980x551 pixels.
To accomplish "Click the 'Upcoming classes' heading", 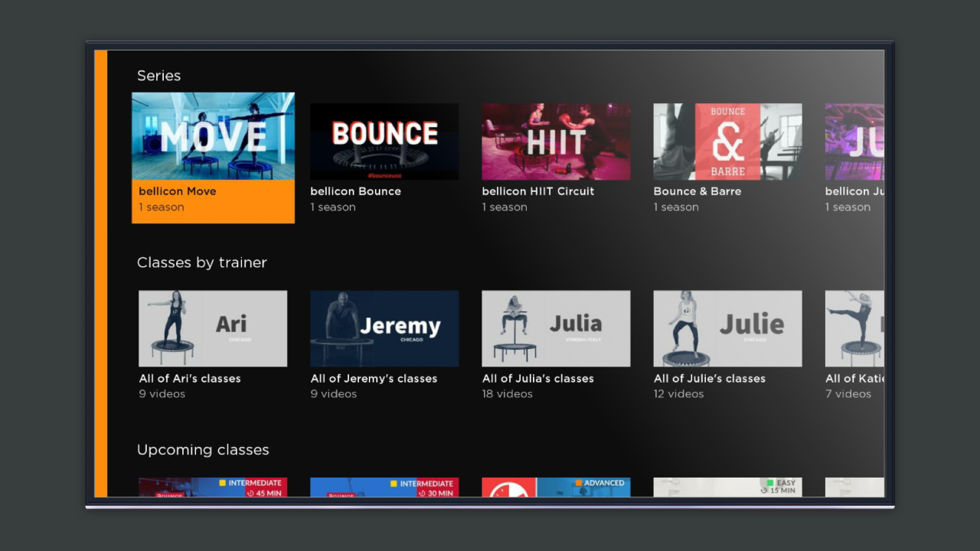I will click(x=203, y=450).
